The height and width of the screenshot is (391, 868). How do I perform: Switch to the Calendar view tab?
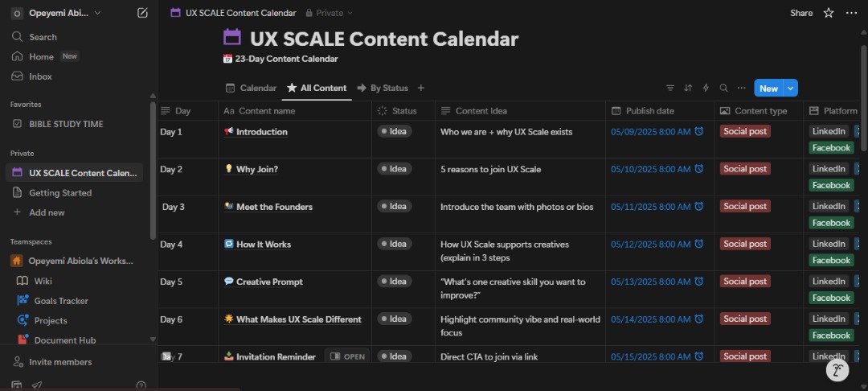tap(251, 88)
